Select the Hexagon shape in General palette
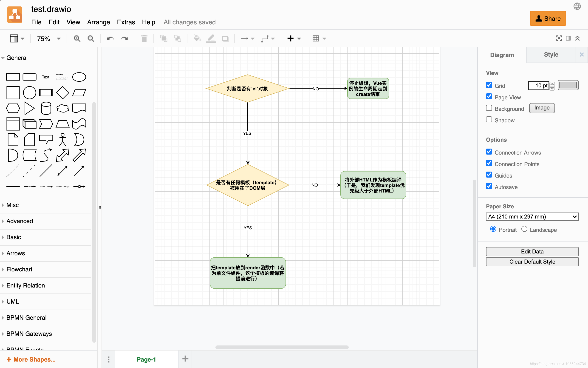The height and width of the screenshot is (368, 588). (x=13, y=108)
